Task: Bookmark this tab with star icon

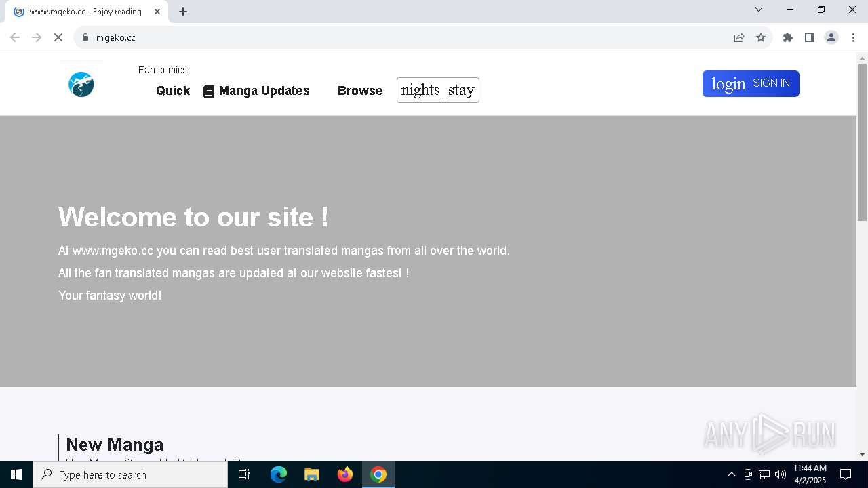Action: 761,37
